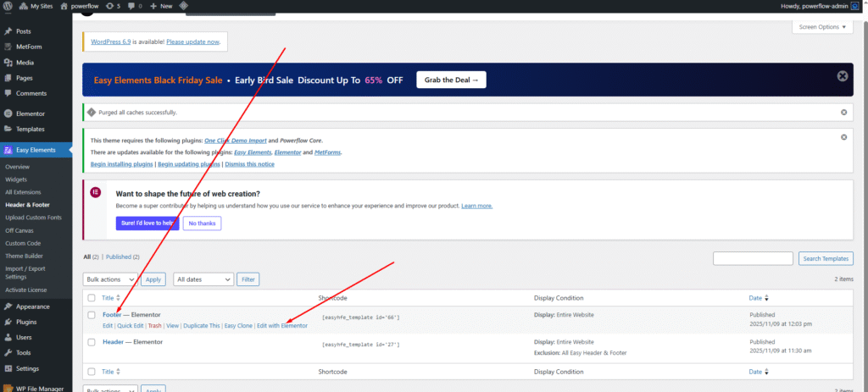
Task: Dismiss the Black Friday Sale banner
Action: tap(843, 76)
